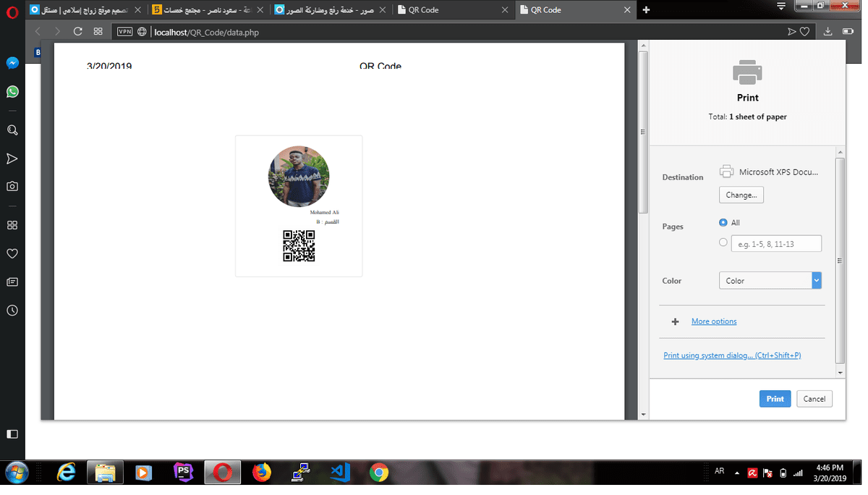The image size is (868, 495).
Task: Click the send-to-flow arrow icon in address bar
Action: pos(792,32)
